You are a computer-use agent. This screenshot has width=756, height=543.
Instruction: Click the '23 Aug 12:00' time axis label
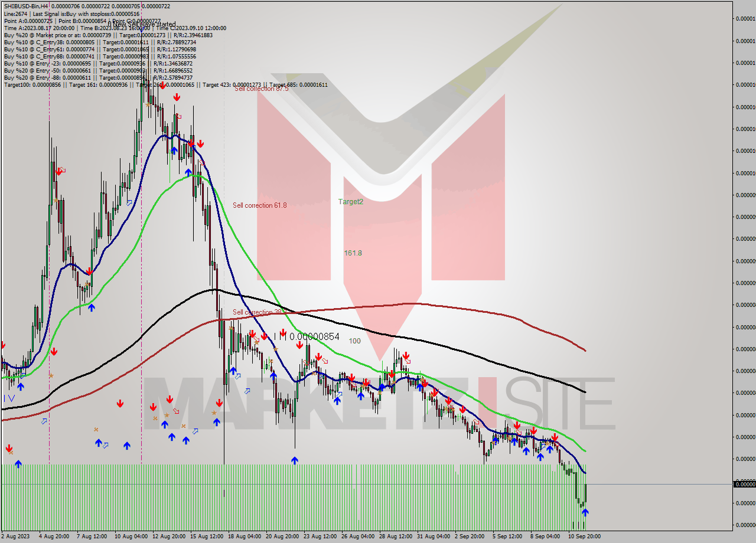coord(320,536)
